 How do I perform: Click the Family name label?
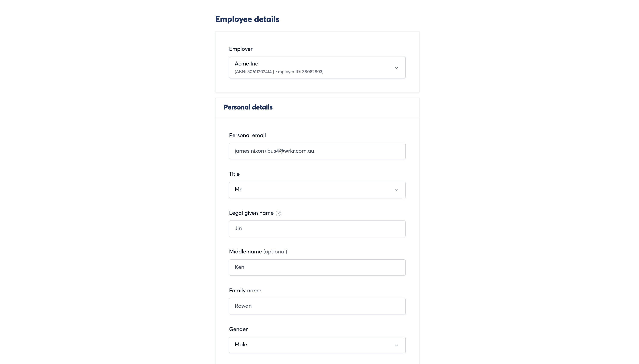pyautogui.click(x=245, y=290)
